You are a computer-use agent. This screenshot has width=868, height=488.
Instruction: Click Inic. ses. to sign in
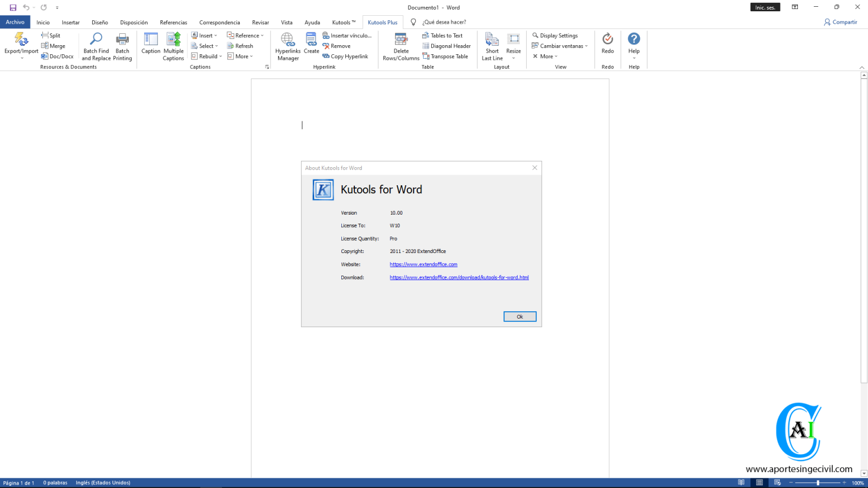pyautogui.click(x=765, y=7)
